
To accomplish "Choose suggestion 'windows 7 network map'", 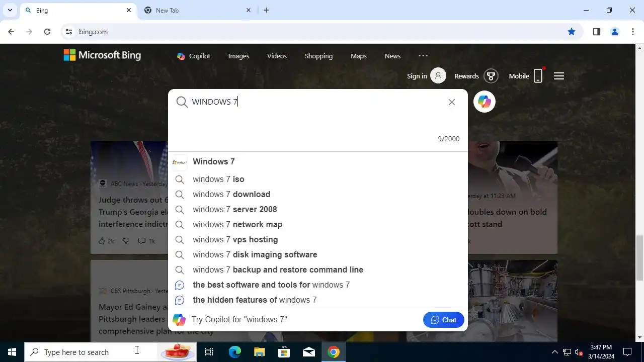I will (x=318, y=224).
